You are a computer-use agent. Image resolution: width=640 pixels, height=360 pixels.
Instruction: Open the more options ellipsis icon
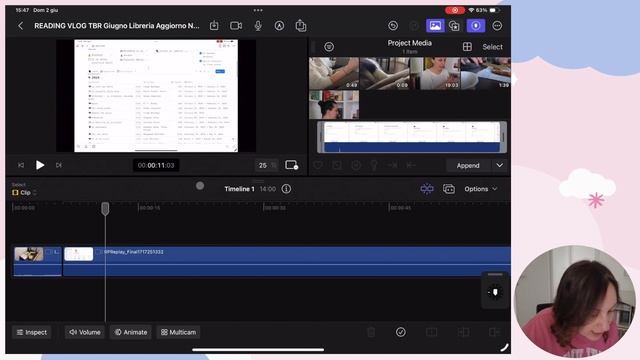[497, 26]
